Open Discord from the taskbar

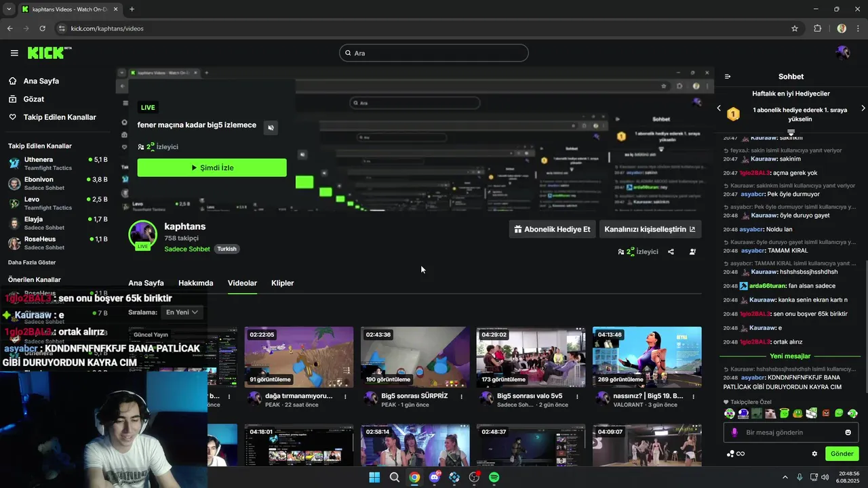point(435,477)
